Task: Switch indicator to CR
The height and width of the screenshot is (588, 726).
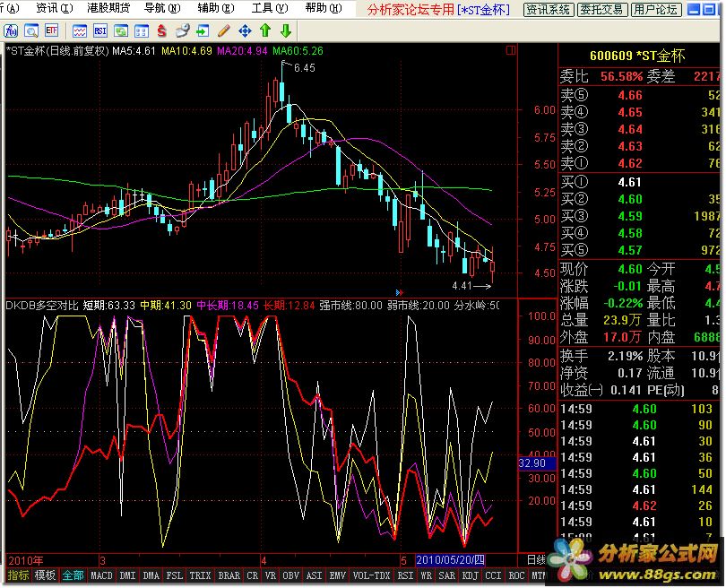Action: [x=253, y=575]
